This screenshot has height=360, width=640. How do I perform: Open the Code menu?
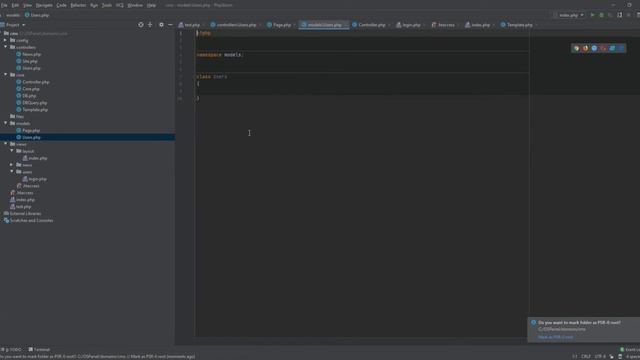61,5
